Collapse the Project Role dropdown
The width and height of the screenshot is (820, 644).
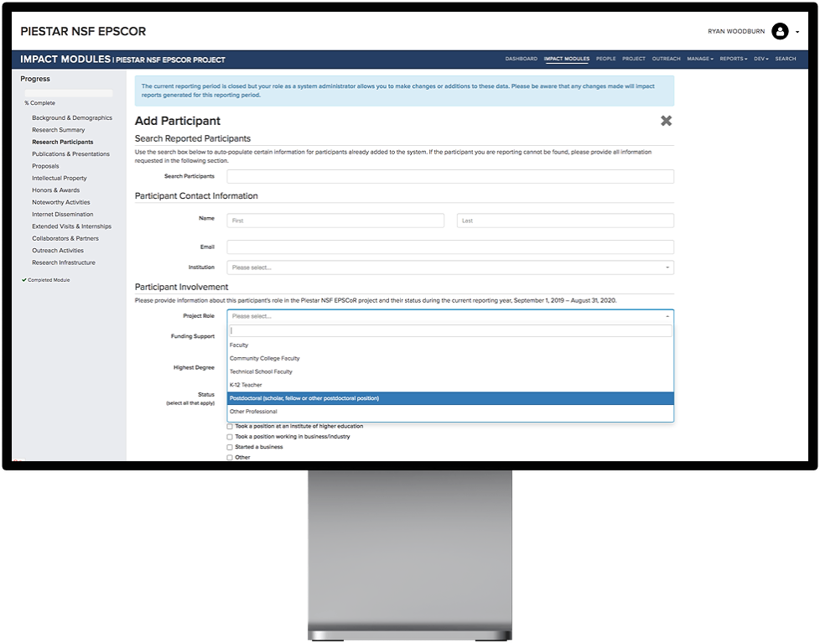point(450,316)
